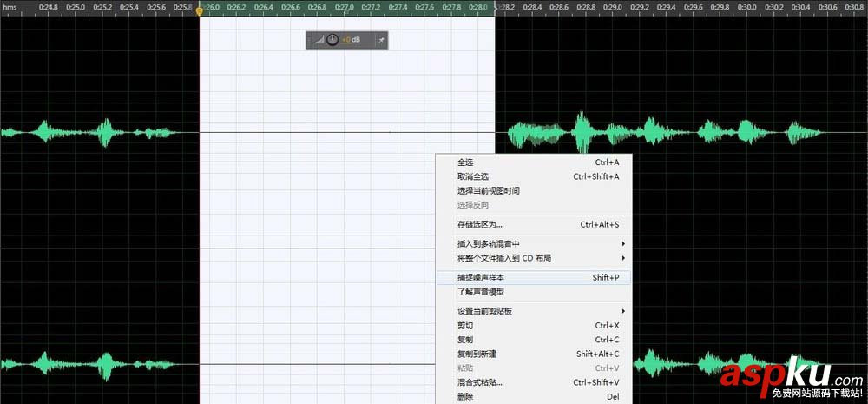Click the 0:29.0 label on time ruler
868x404 pixels.
[611, 7]
